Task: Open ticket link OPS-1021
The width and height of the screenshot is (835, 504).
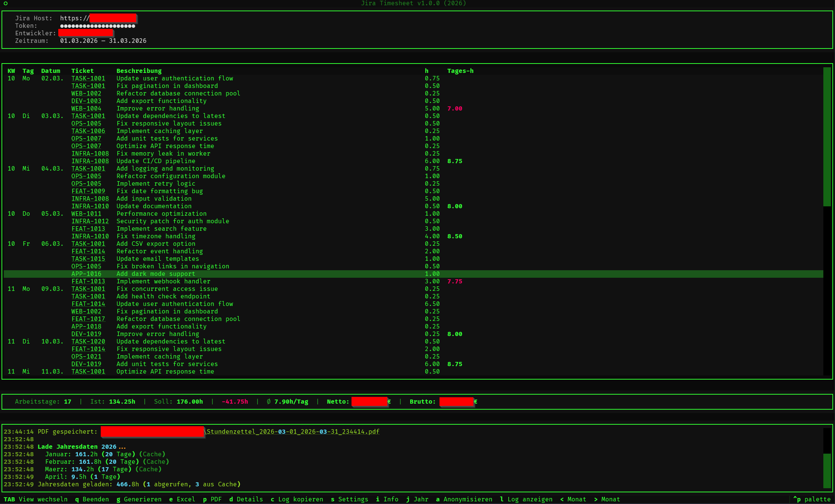Action: (86, 356)
